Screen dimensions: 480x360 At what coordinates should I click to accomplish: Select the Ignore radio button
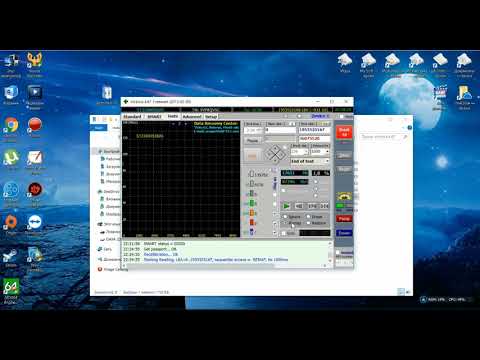(285, 217)
